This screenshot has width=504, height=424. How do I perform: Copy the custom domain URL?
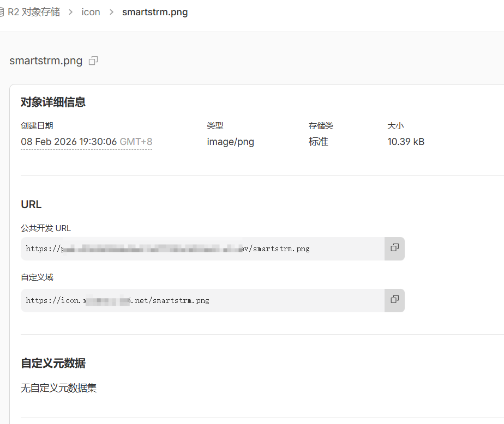[394, 300]
